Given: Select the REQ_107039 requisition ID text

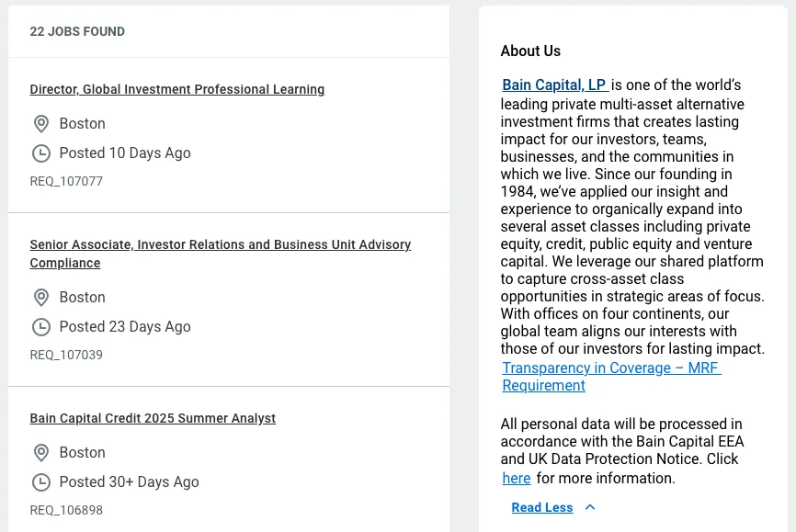Looking at the screenshot, I should click(x=66, y=355).
